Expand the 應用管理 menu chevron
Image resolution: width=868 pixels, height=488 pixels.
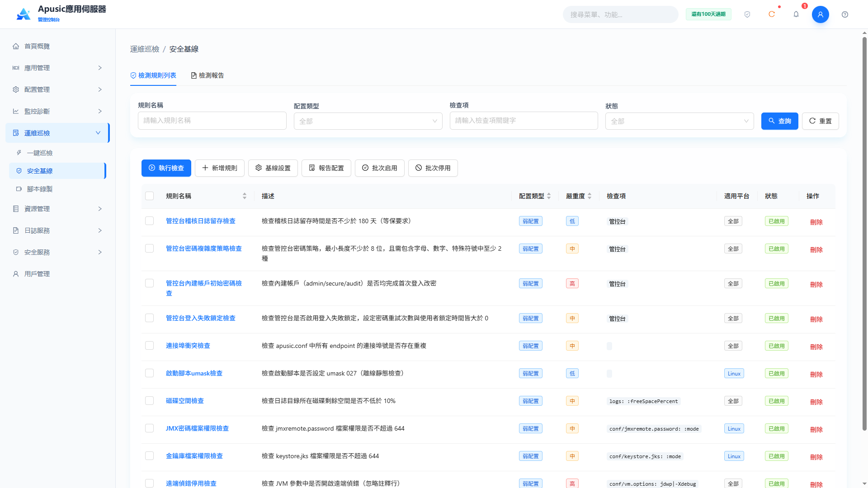pos(100,68)
